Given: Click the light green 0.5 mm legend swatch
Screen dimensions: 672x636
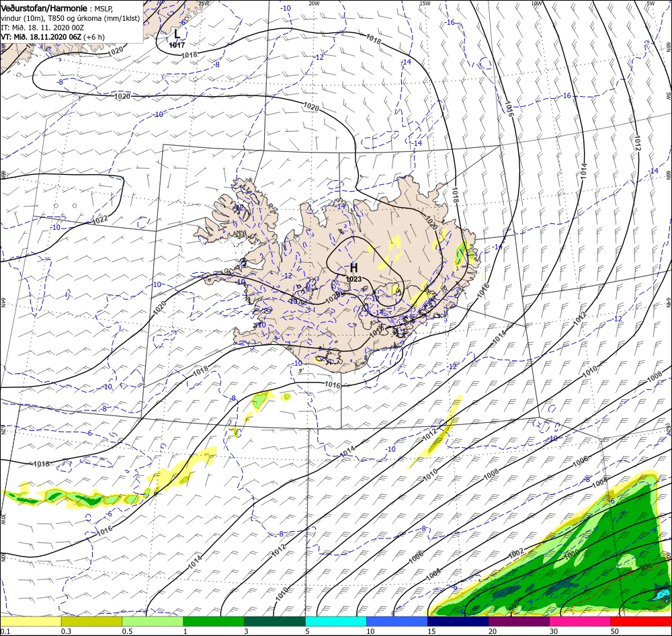Looking at the screenshot, I should coord(153,622).
